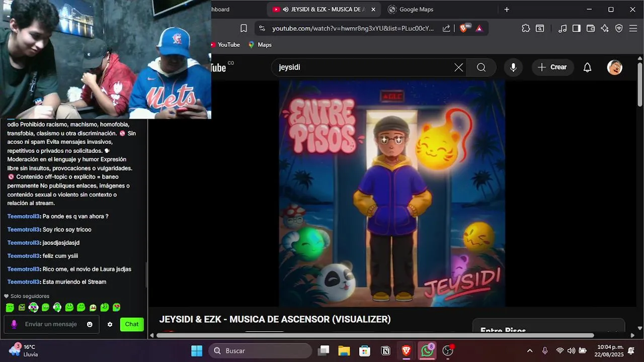
Task: Open Brave VPN shield icon
Action: [619, 29]
